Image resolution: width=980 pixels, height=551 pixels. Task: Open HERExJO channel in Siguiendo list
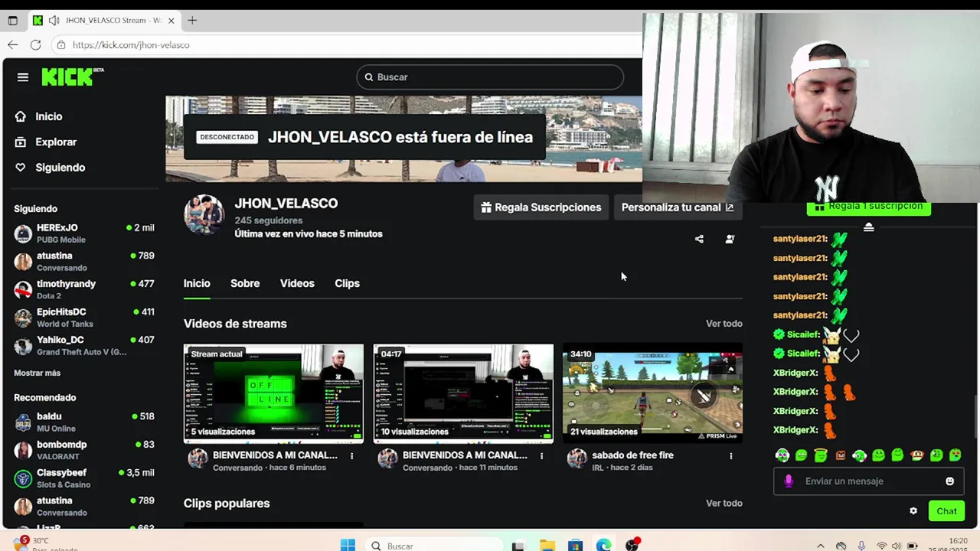(x=84, y=233)
